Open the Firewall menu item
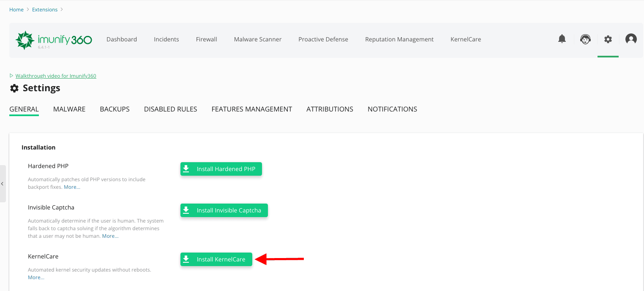The image size is (644, 291). 207,39
